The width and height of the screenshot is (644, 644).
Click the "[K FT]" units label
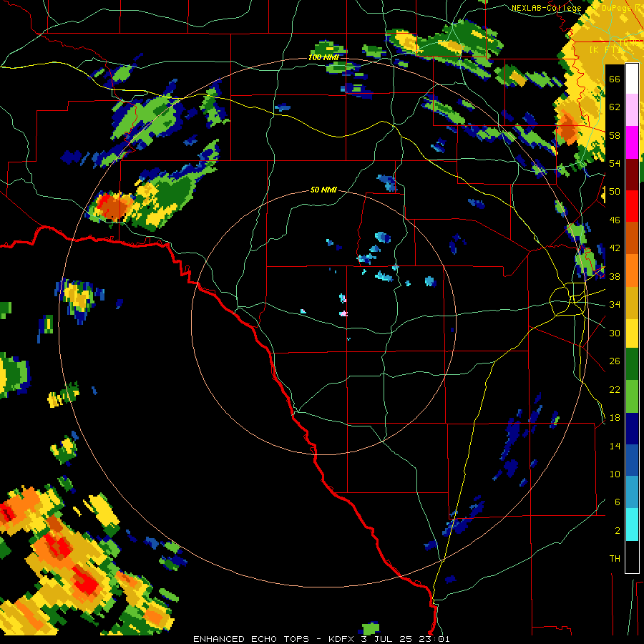coord(605,49)
